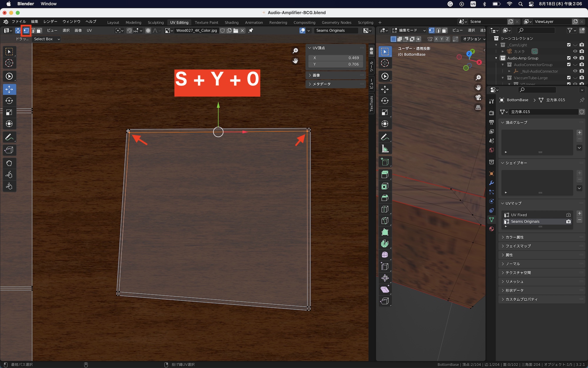Select the Rip Region tool in UV editor
This screenshot has height=368, width=588.
point(9,150)
